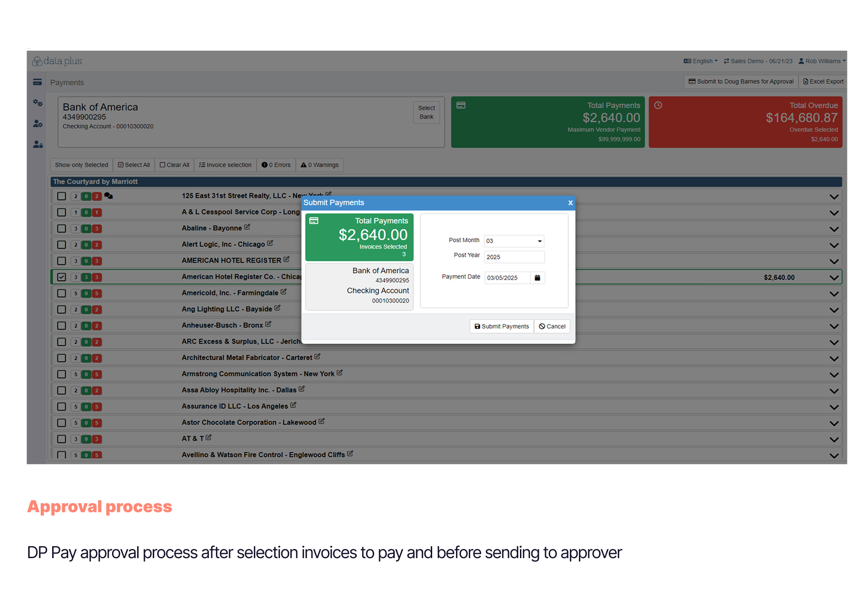Open the calendar picker for Payment Date

(x=537, y=277)
